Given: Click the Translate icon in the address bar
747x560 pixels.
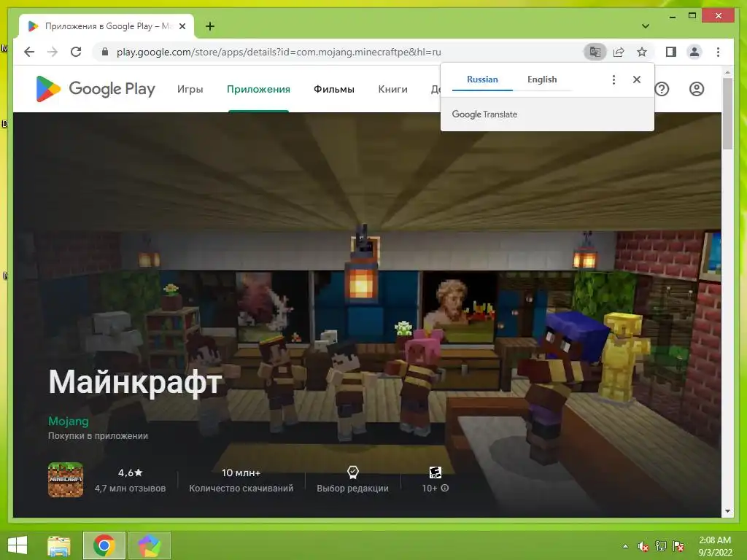Looking at the screenshot, I should click(595, 52).
